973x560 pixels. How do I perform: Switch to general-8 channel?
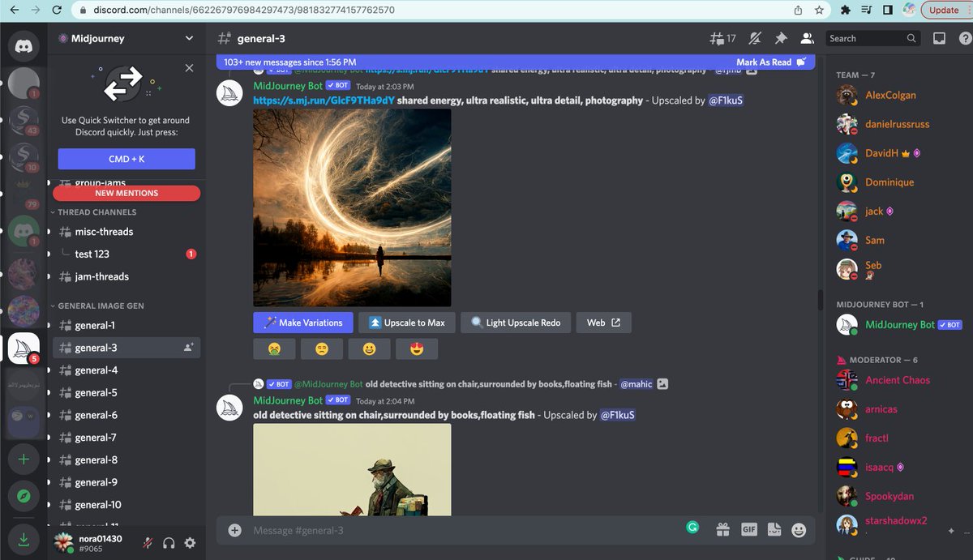coord(126,460)
